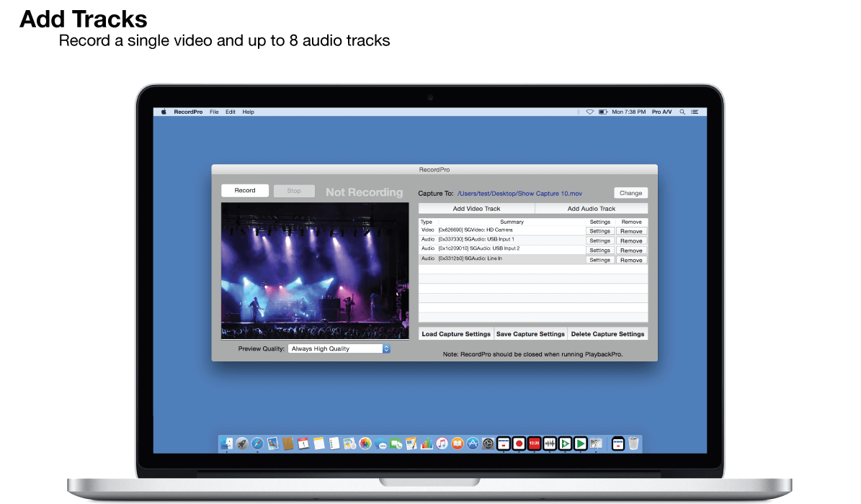Open the Preview Quality dropdown

pos(339,348)
